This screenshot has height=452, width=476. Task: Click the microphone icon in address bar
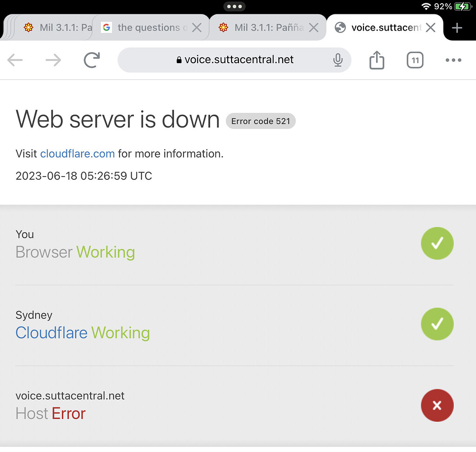337,60
